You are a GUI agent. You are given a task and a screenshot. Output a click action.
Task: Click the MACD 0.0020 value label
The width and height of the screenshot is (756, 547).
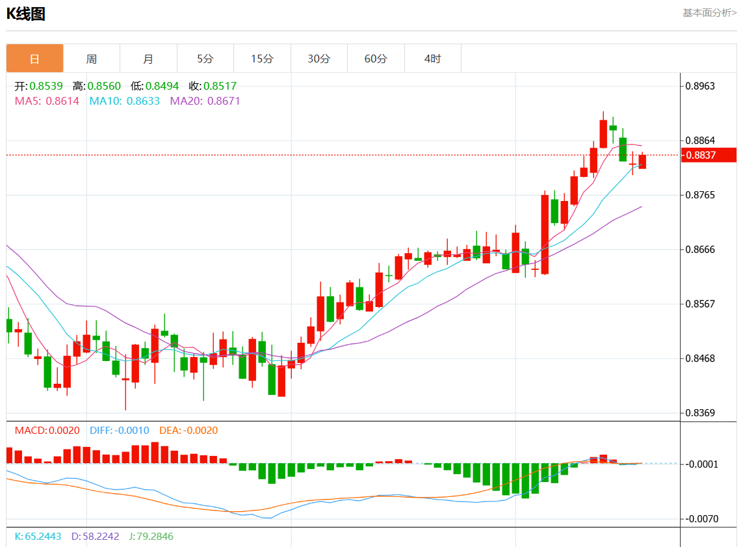(47, 431)
